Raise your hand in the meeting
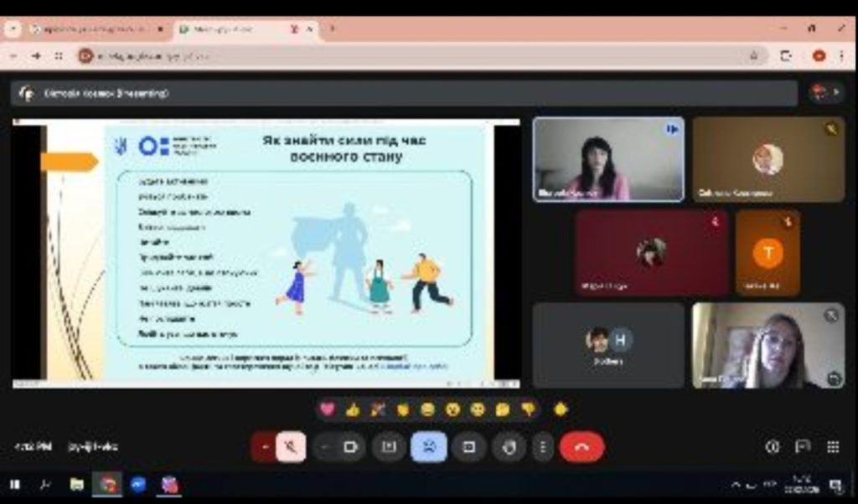The image size is (858, 504). [x=509, y=447]
